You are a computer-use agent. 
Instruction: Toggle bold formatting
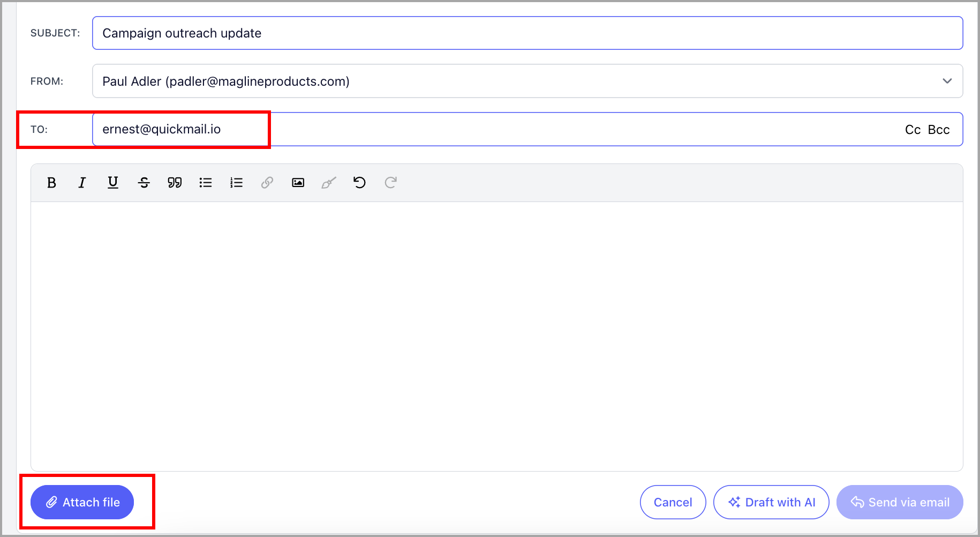51,183
